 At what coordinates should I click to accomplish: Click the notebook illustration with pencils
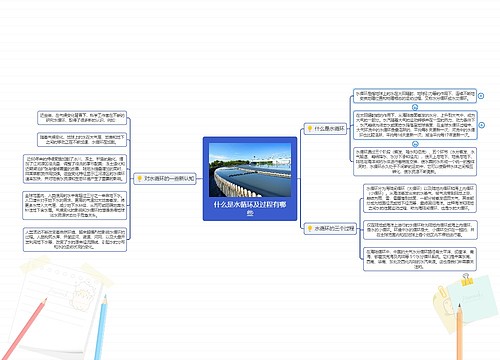(x=60, y=308)
